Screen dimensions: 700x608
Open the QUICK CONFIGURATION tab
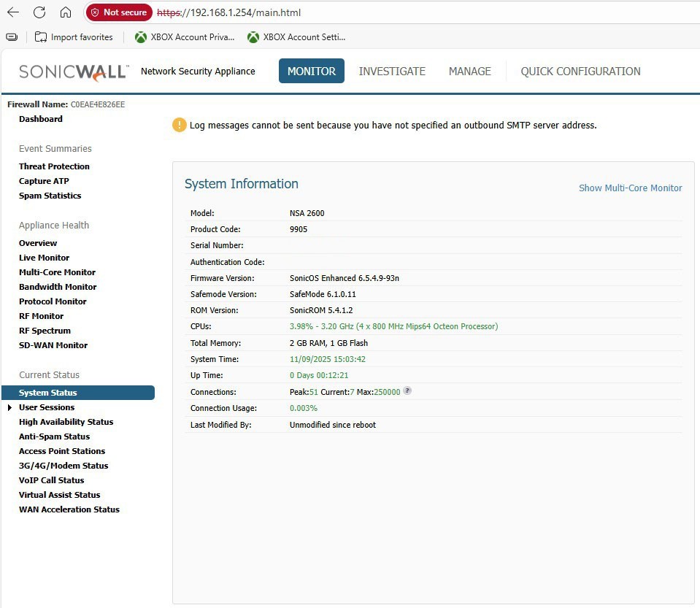(x=580, y=71)
